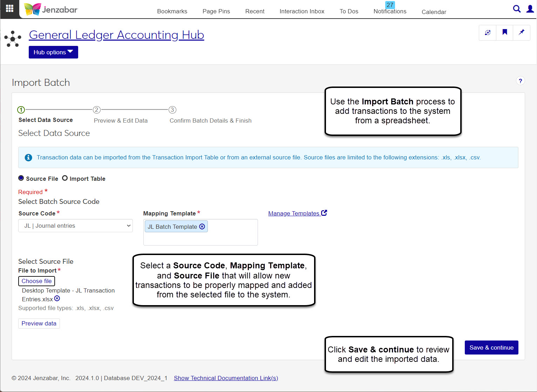Screen dimensions: 537x392
Task: Select the Import Table radio button
Action: point(65,178)
